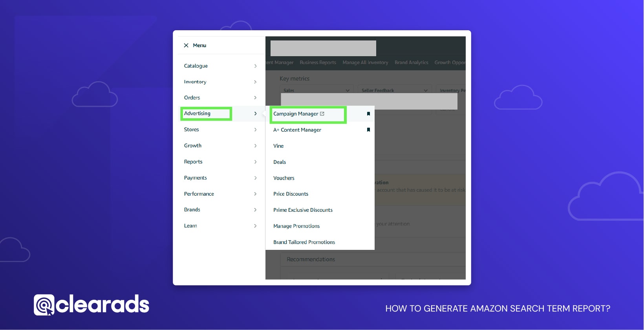Click the Recommendations heading

coord(311,259)
